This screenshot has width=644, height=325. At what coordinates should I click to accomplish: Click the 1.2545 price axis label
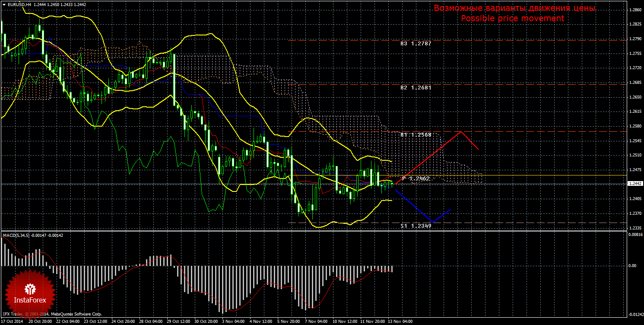pyautogui.click(x=635, y=141)
